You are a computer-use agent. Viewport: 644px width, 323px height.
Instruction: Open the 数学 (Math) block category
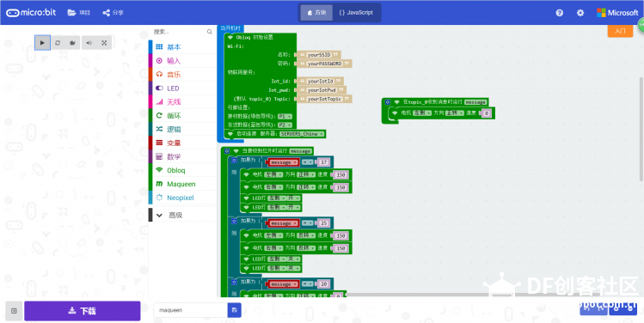click(182, 156)
